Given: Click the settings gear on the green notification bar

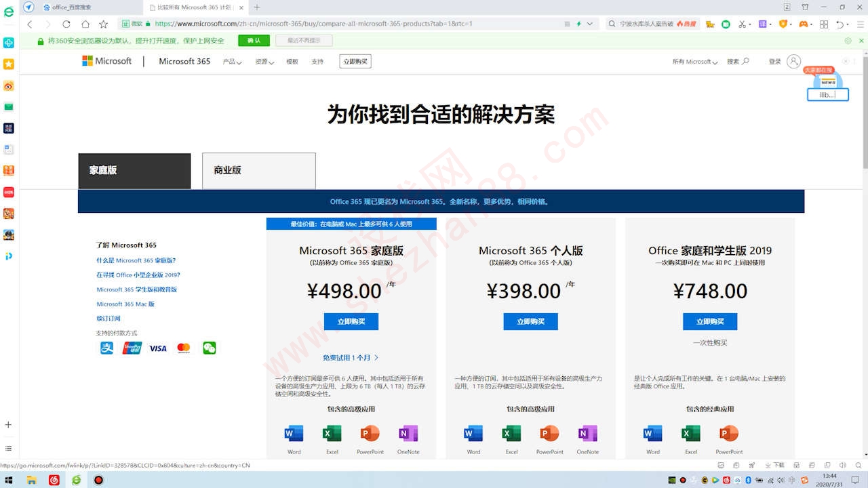Looking at the screenshot, I should click(x=848, y=41).
